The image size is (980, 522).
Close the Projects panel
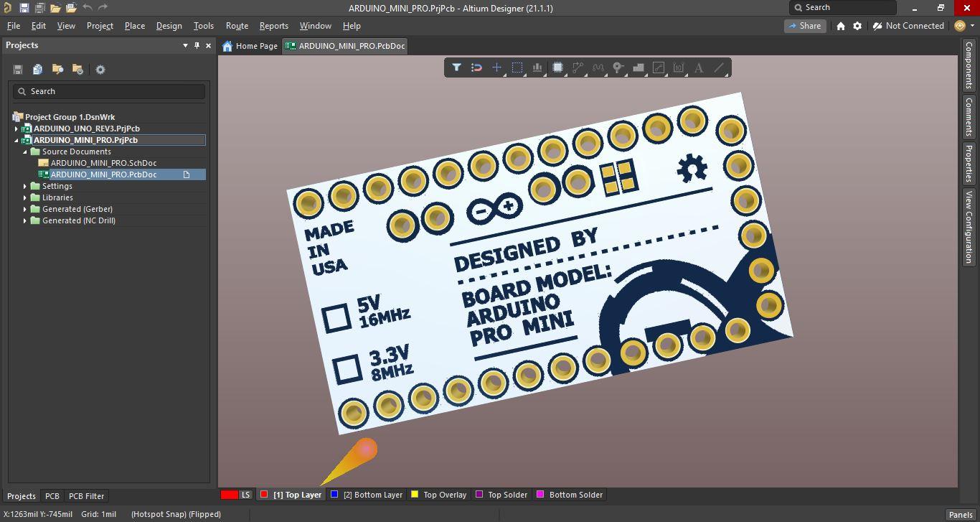click(209, 45)
